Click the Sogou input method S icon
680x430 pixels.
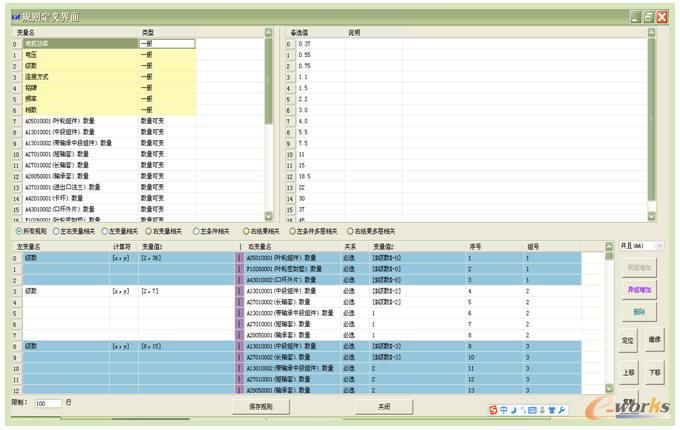pos(493,411)
